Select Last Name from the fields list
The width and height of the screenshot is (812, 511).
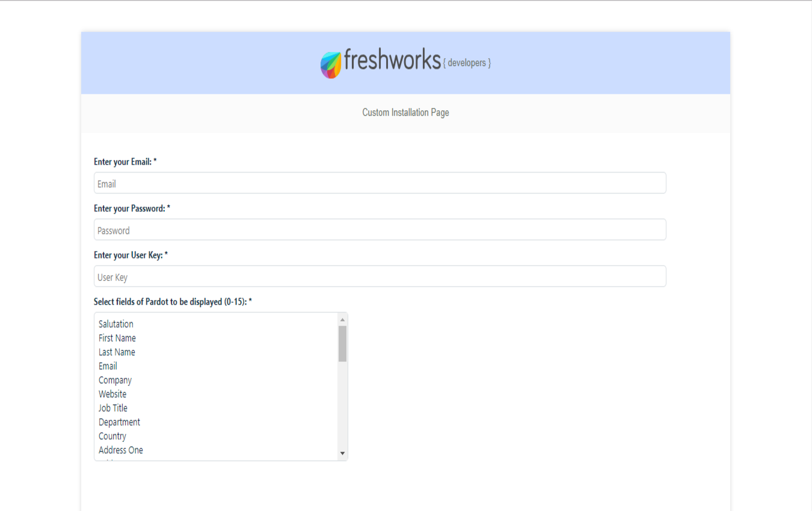[x=116, y=352]
